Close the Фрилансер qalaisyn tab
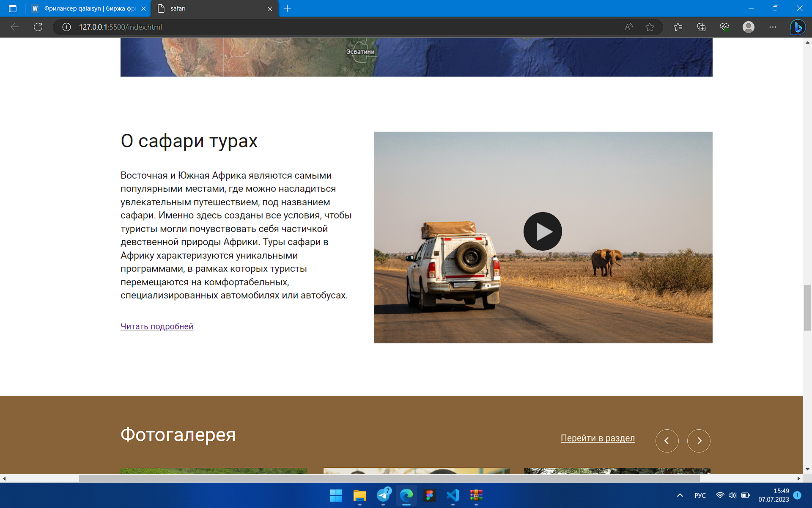 pyautogui.click(x=143, y=8)
